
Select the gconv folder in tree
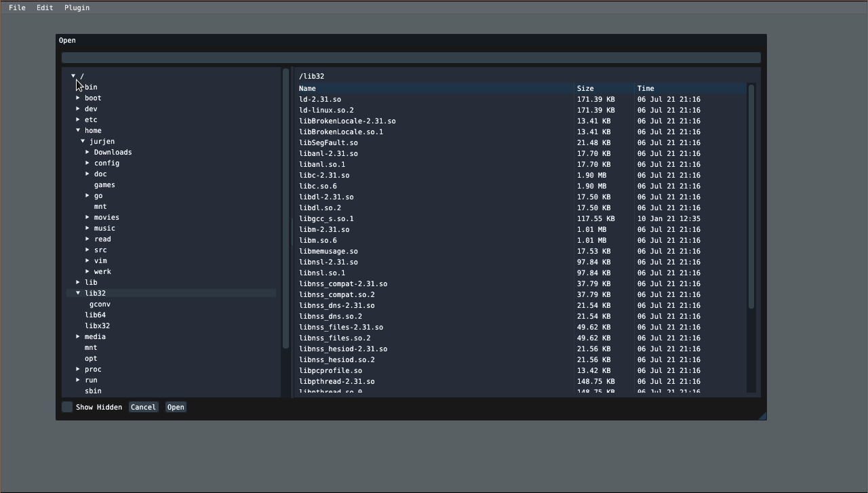pyautogui.click(x=100, y=304)
